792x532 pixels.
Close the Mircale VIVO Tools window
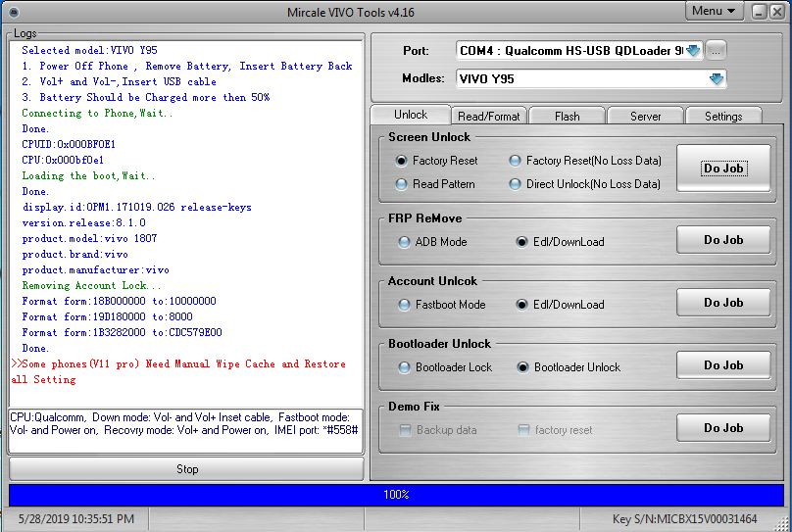(777, 11)
